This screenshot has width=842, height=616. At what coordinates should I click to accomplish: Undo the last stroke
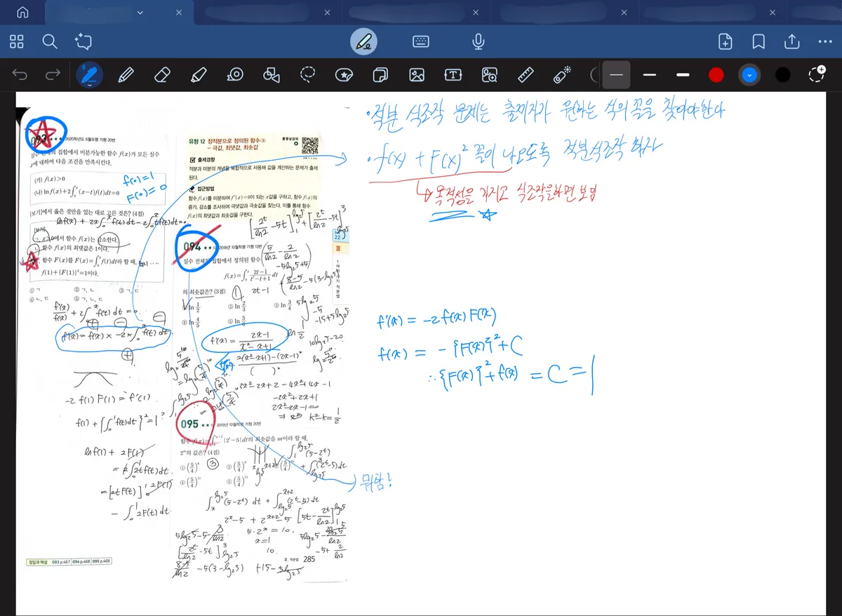pos(20,74)
